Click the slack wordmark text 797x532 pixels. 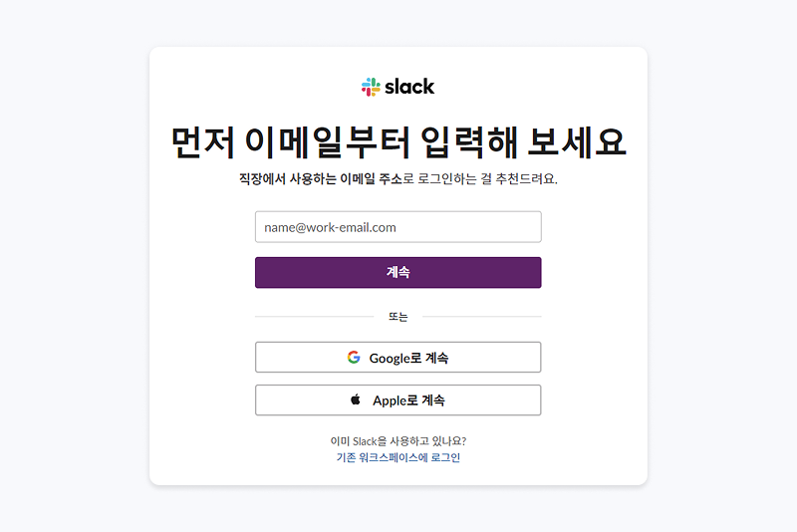pos(409,87)
